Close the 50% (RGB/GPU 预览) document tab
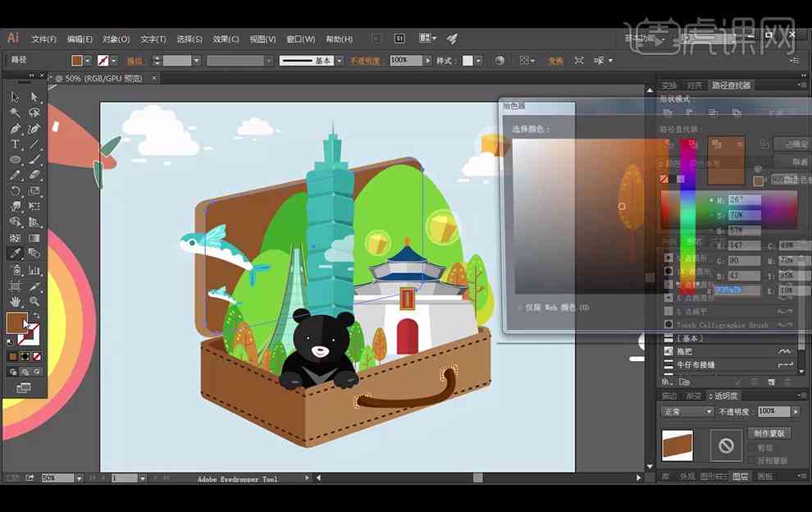This screenshot has width=812, height=512. tap(154, 78)
